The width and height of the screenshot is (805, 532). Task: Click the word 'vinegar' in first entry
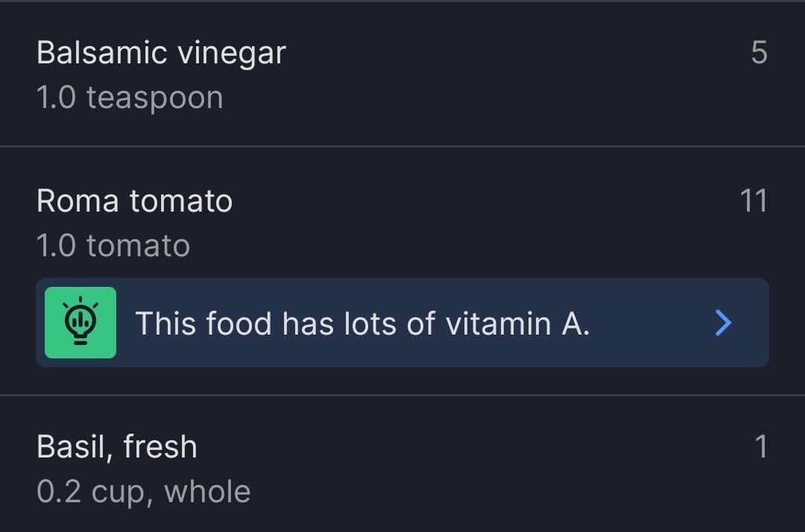coord(232,54)
